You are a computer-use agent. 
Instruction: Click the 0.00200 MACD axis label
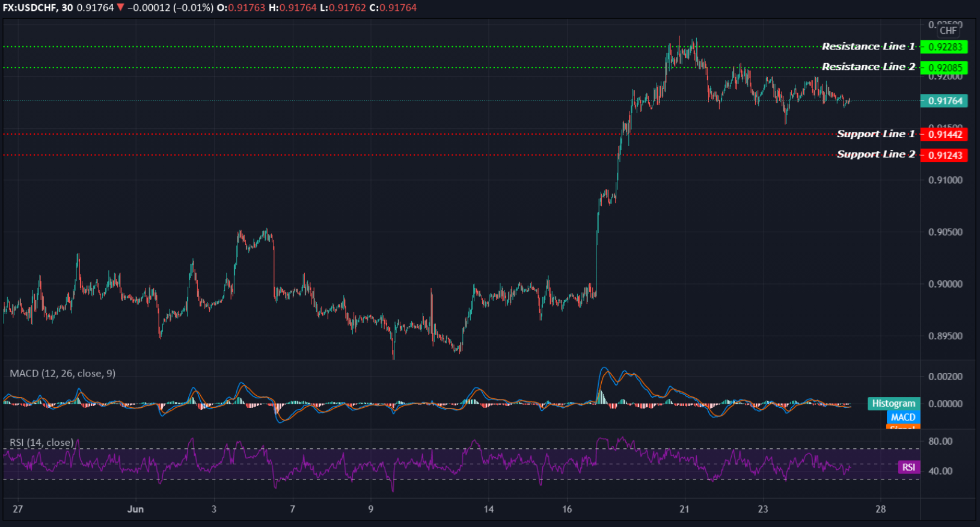pyautogui.click(x=945, y=377)
